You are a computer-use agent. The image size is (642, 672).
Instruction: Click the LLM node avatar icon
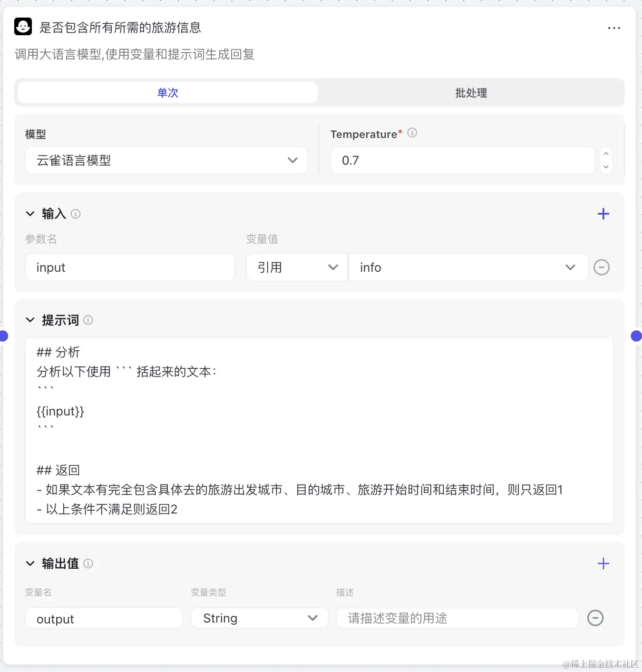tap(23, 27)
